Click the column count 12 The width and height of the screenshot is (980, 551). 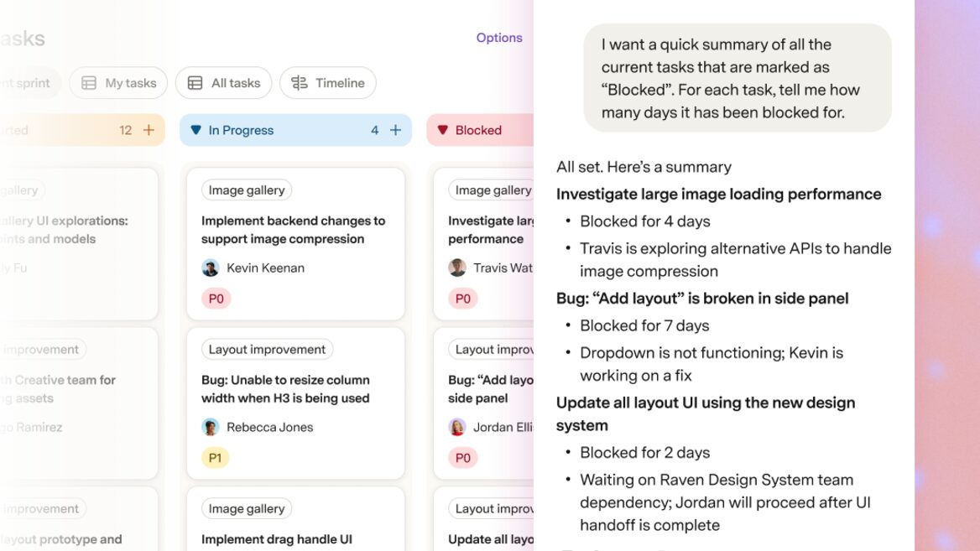coord(126,130)
